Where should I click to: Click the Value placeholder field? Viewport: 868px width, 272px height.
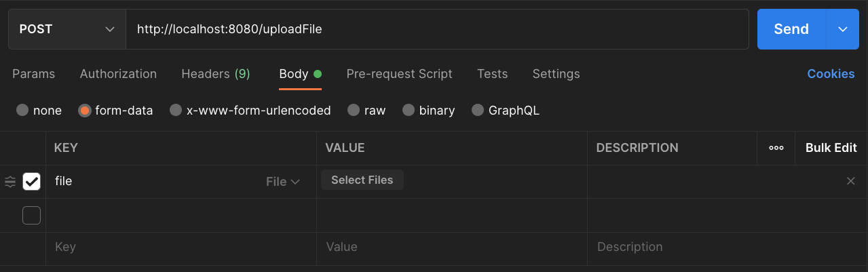click(451, 248)
